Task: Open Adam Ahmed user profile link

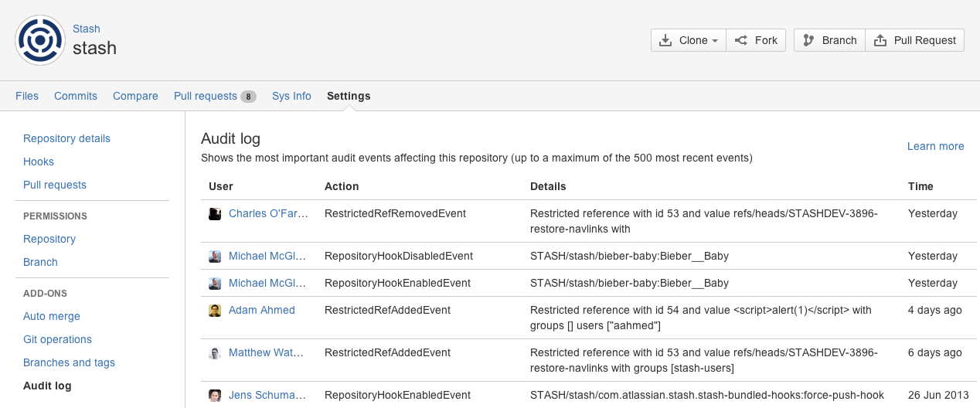Action: pos(262,310)
